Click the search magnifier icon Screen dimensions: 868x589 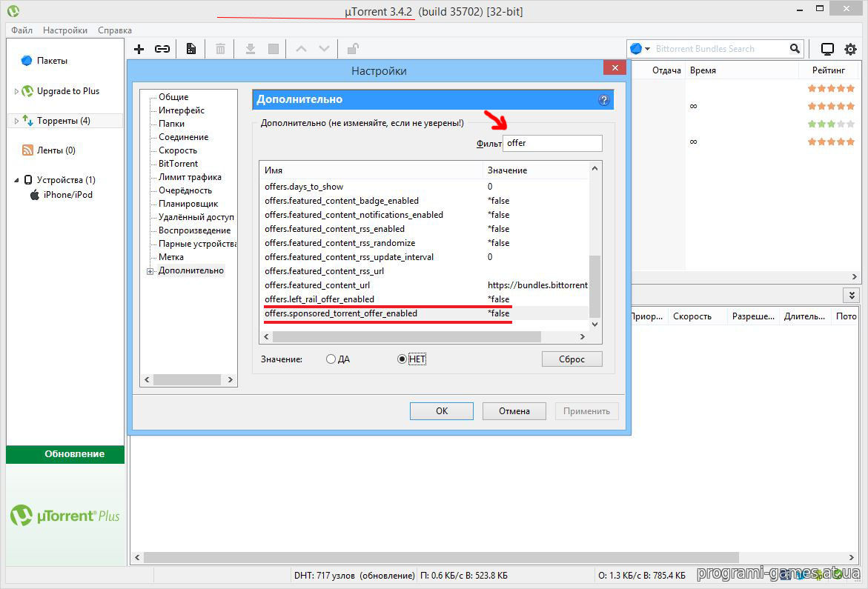click(795, 49)
